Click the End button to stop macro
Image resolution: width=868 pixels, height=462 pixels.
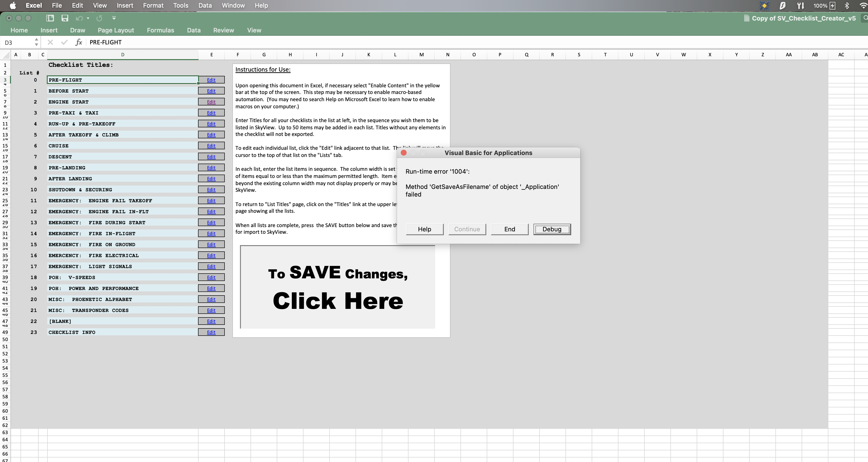(509, 228)
